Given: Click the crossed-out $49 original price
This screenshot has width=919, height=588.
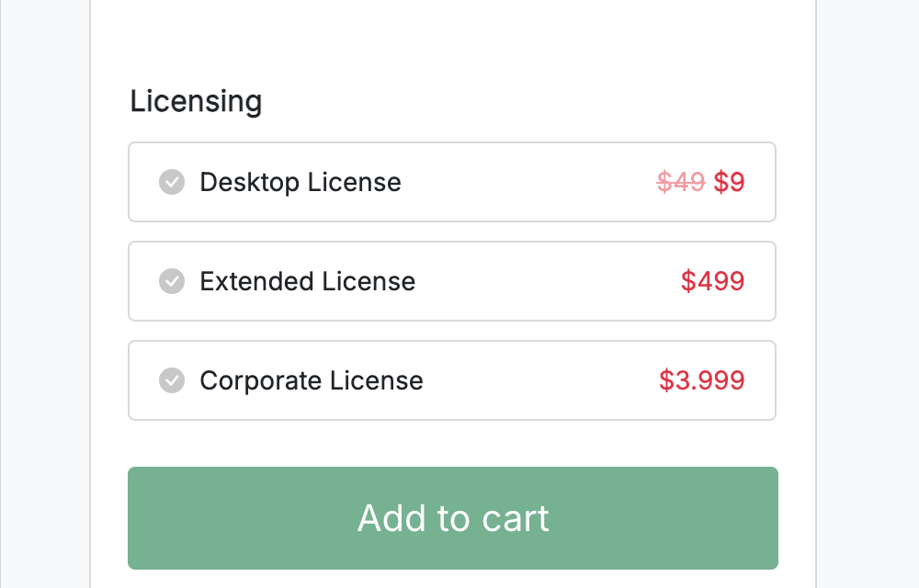Looking at the screenshot, I should [680, 182].
